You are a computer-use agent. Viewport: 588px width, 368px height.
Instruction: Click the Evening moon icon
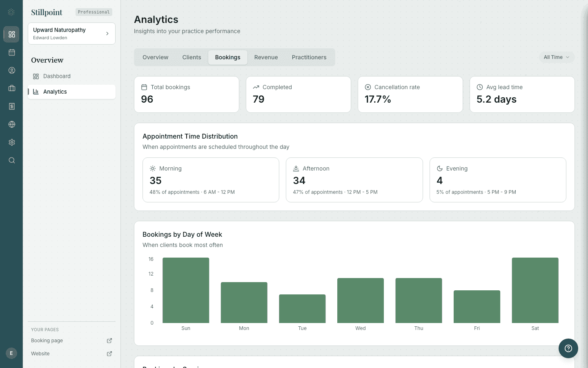point(440,168)
